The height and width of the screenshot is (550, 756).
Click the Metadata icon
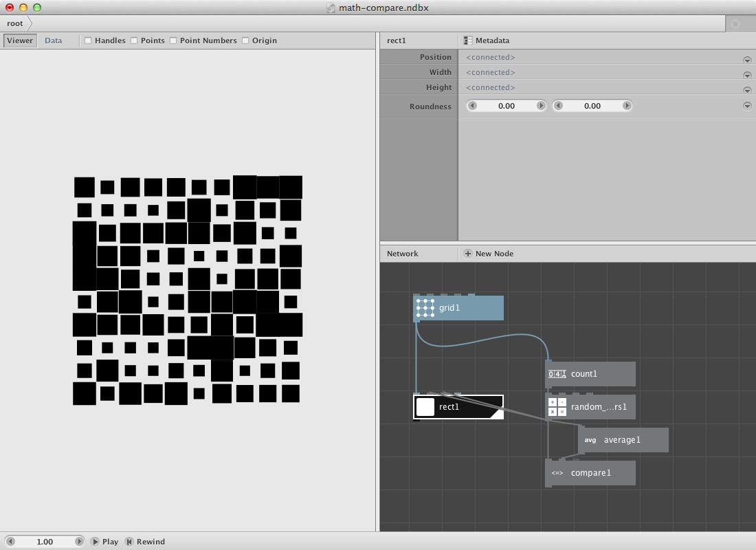[468, 41]
